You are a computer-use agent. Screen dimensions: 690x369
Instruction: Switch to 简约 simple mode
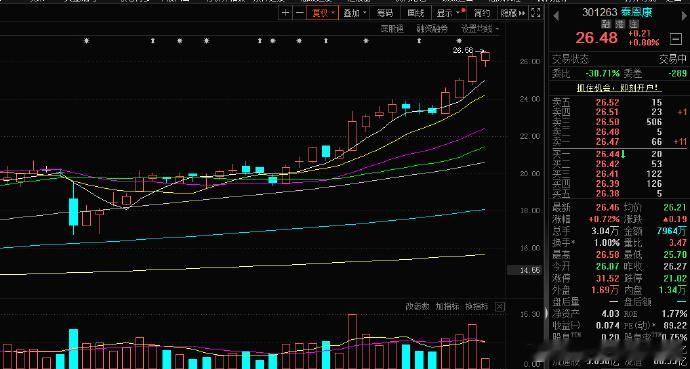coord(482,13)
